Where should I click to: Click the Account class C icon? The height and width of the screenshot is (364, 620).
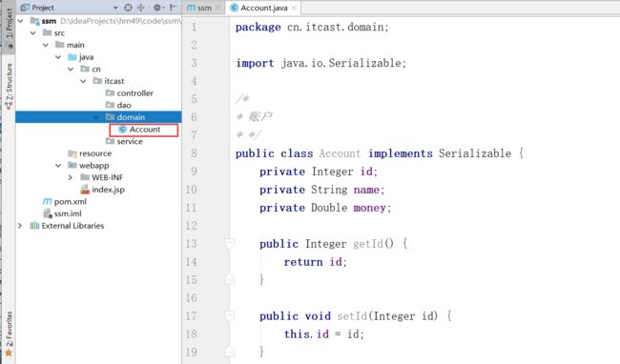123,129
